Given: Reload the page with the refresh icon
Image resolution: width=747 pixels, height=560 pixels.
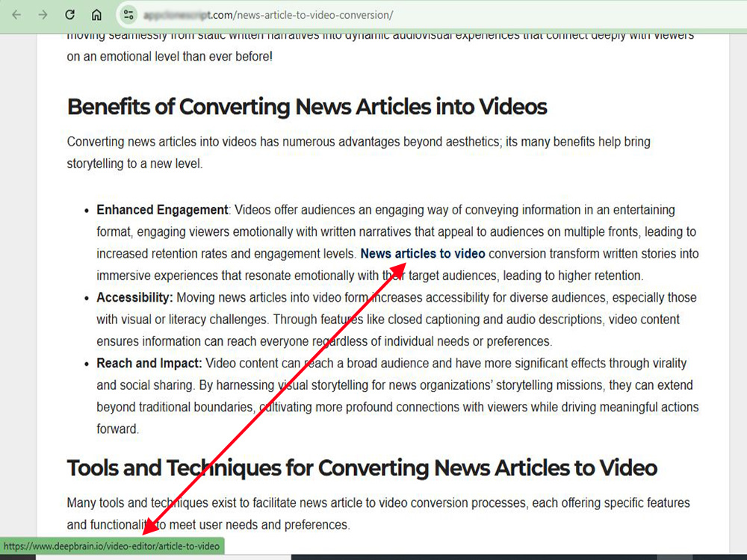Looking at the screenshot, I should [69, 15].
